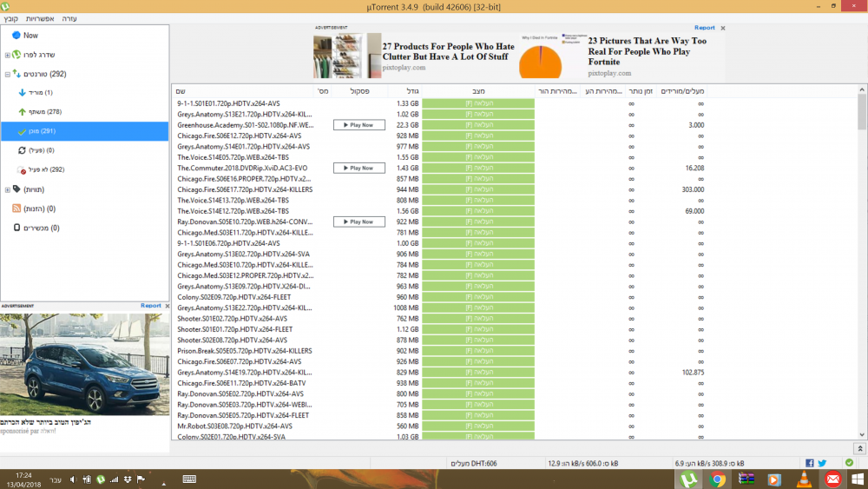Click DHT:606 status bar entry
Viewport: 868px width, 489px height.
(474, 464)
